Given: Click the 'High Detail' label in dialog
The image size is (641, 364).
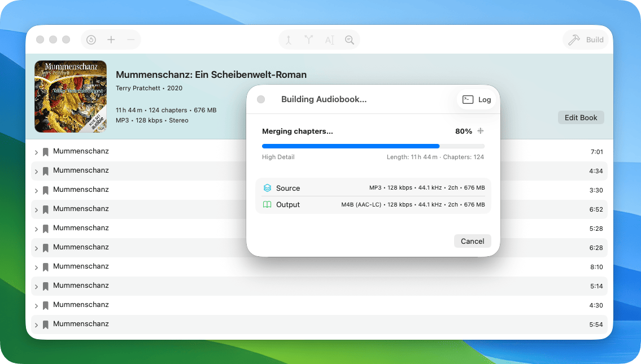Looking at the screenshot, I should pyautogui.click(x=278, y=157).
